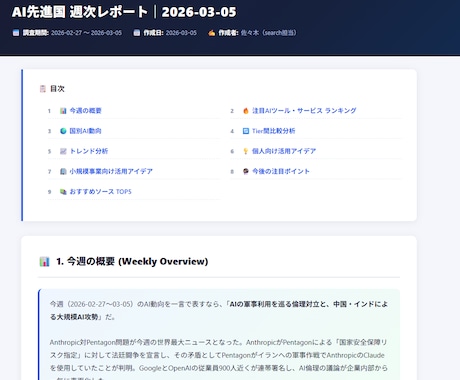
Task: Click the creation date value 2026-03-05 after 作成日
Action: tap(181, 33)
